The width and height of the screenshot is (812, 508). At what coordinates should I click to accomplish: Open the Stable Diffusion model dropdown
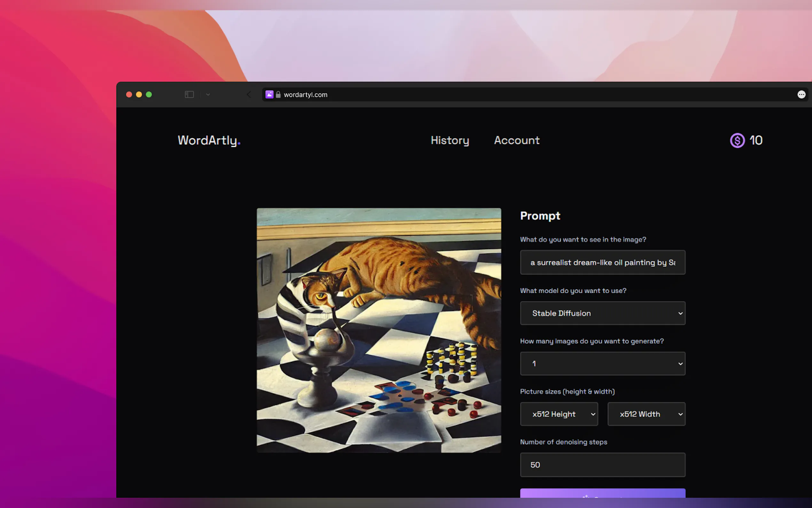pos(603,313)
